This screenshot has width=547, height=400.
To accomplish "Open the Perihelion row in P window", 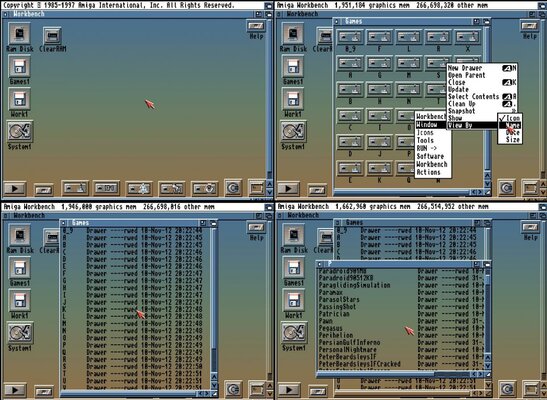I will 401,335.
